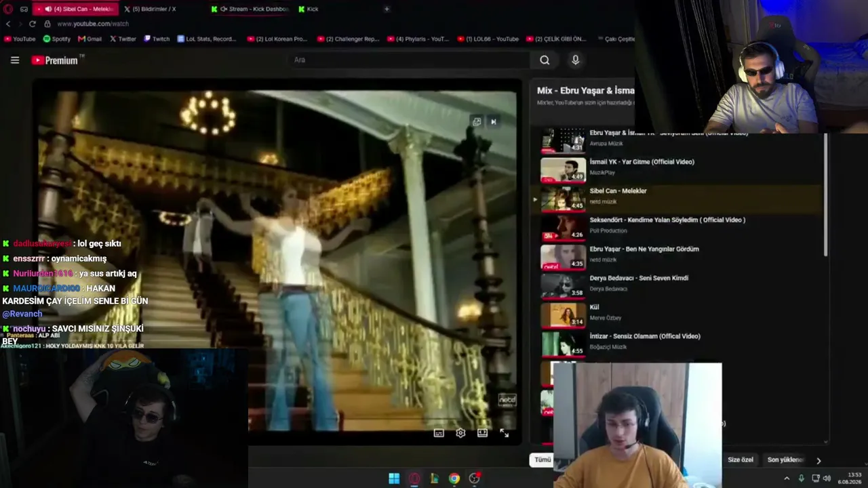Skip to next video using the player overlay icon
The image size is (868, 488).
(494, 122)
